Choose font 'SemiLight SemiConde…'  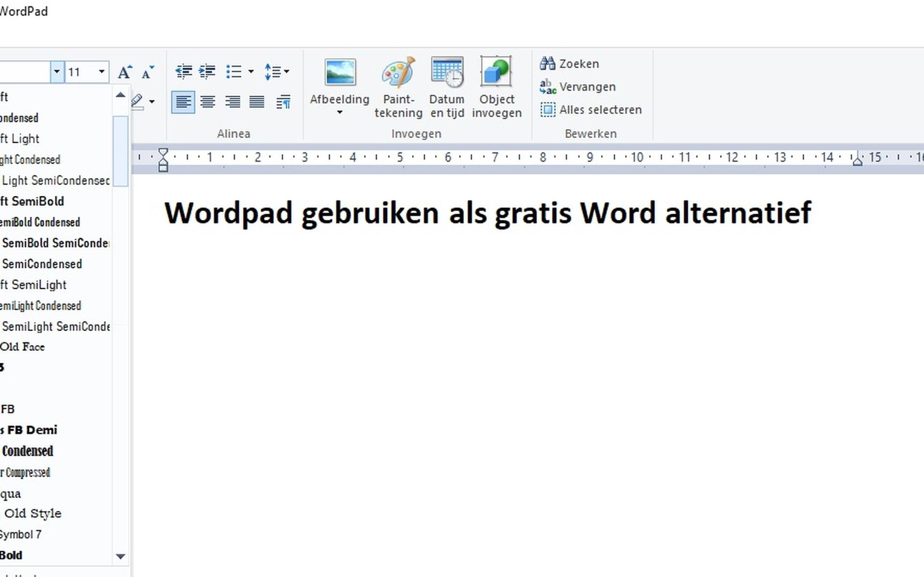point(56,326)
